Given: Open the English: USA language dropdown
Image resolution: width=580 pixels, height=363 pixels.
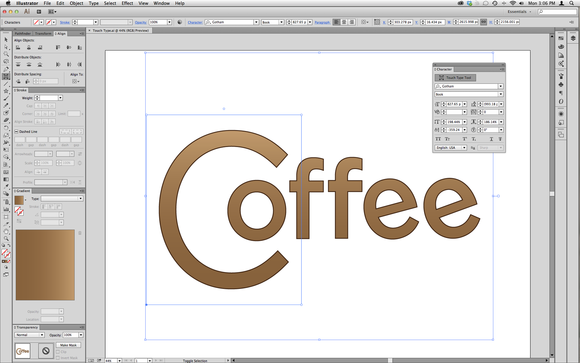Looking at the screenshot, I should pos(451,148).
